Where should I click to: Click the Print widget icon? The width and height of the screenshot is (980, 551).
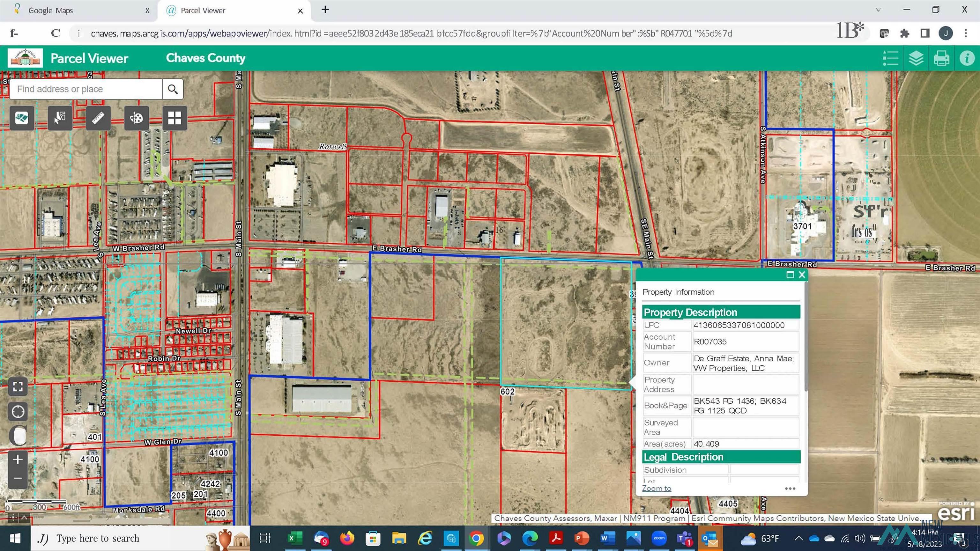pos(941,58)
